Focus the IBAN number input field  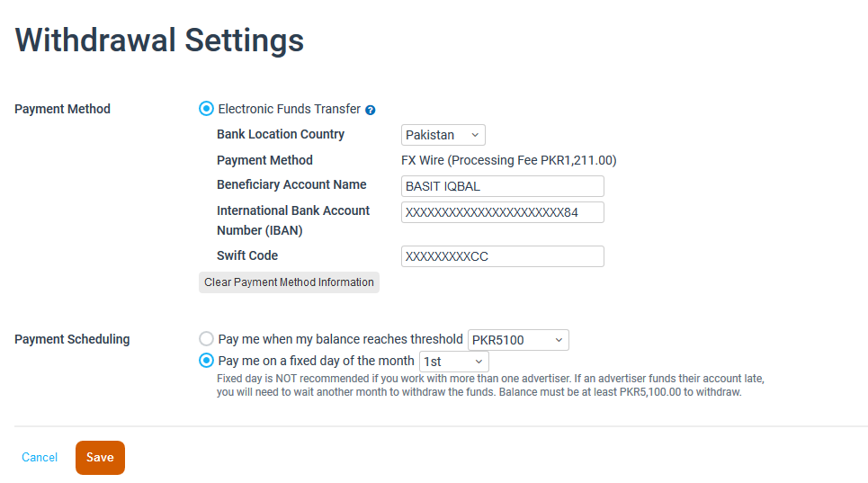click(502, 212)
